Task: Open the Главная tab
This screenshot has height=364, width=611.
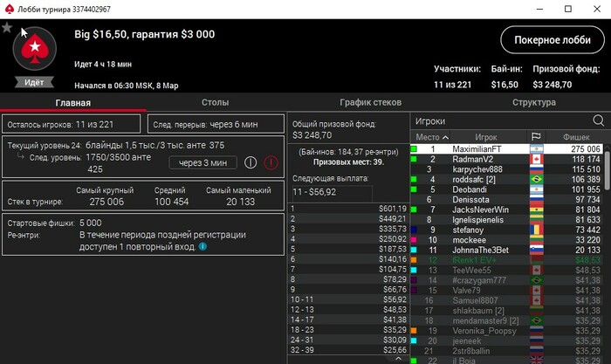Action: 72,102
